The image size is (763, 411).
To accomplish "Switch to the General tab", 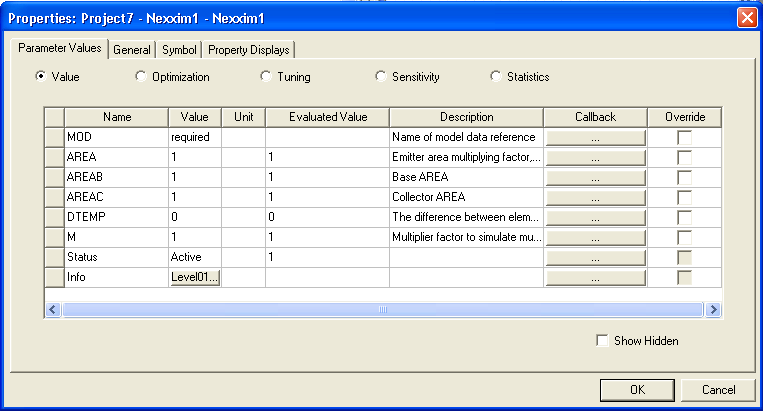I will 131,50.
